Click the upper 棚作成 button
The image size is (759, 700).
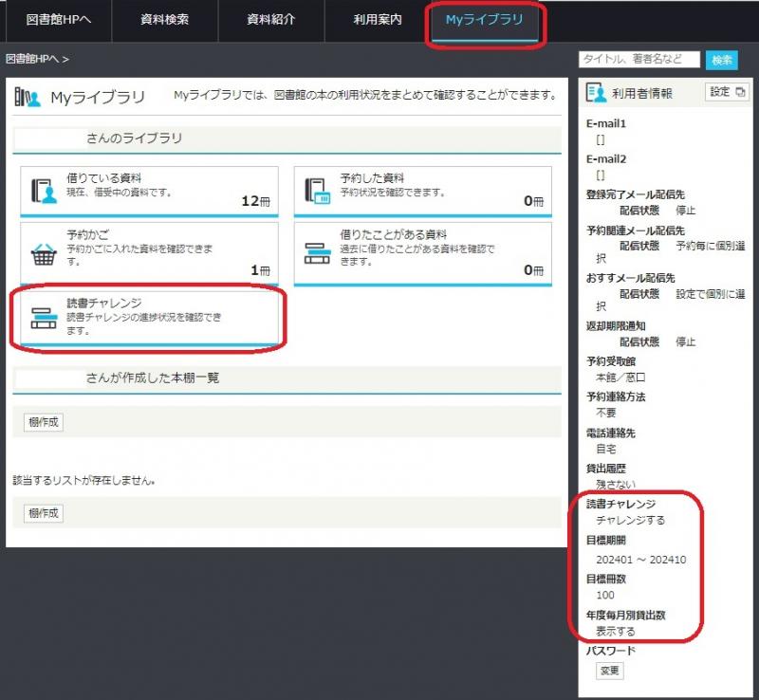tap(44, 422)
